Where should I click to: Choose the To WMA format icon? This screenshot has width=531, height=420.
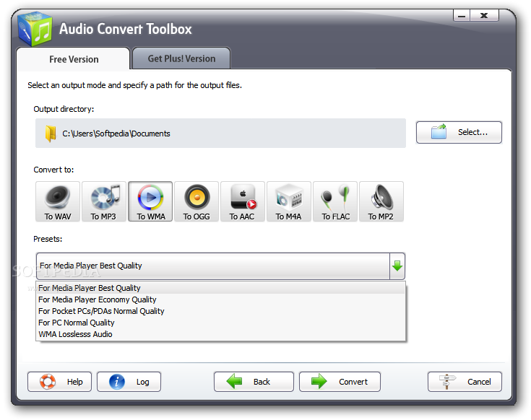click(150, 201)
